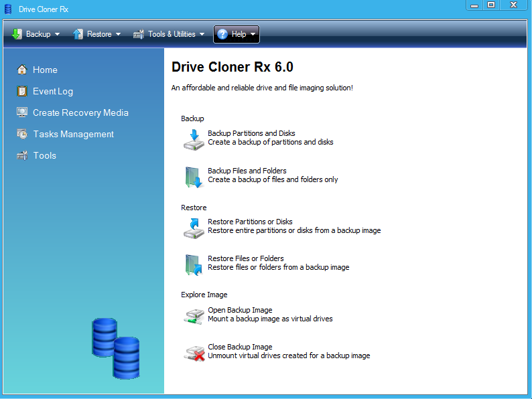Click the Tasks Management clock icon
532x399 pixels.
(x=22, y=134)
